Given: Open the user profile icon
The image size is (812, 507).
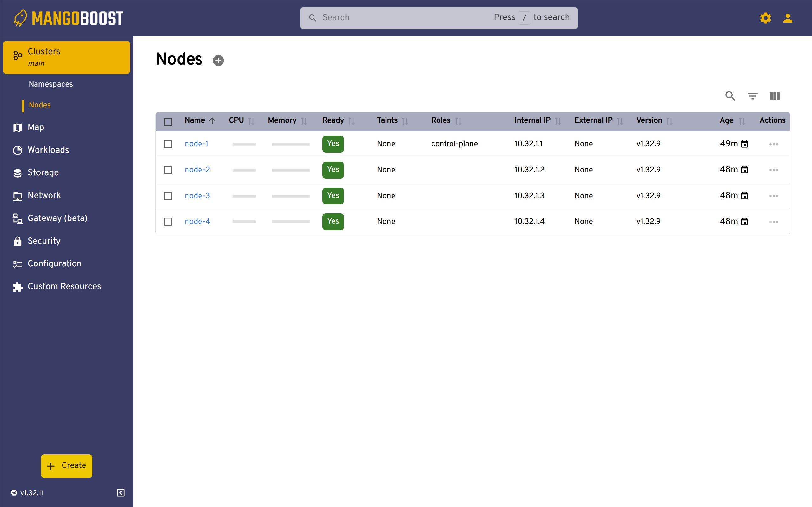Looking at the screenshot, I should (x=788, y=18).
